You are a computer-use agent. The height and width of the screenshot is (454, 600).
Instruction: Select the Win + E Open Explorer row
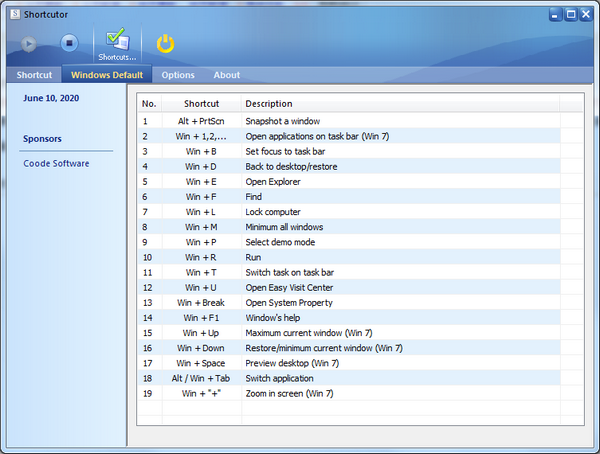point(300,182)
